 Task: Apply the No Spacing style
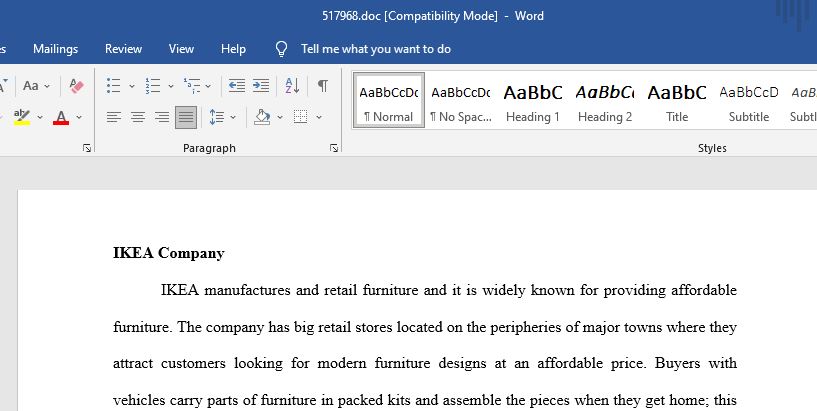(461, 101)
